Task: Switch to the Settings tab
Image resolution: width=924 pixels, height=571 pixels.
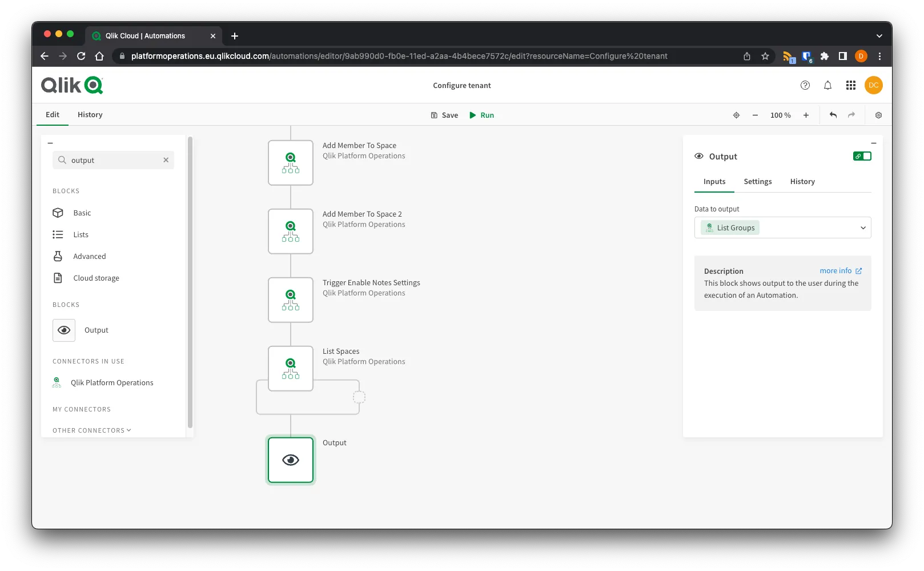Action: [757, 181]
